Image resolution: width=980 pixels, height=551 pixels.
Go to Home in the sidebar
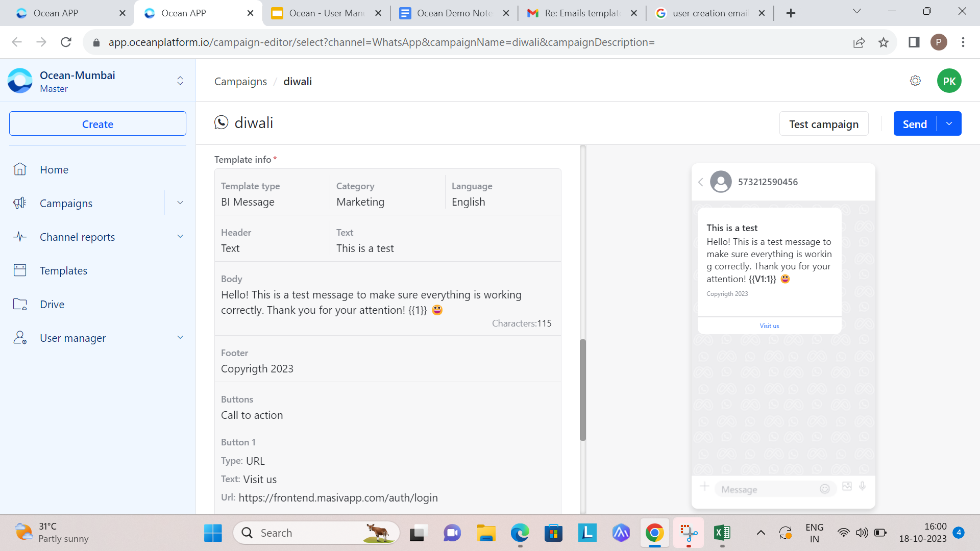click(54, 169)
